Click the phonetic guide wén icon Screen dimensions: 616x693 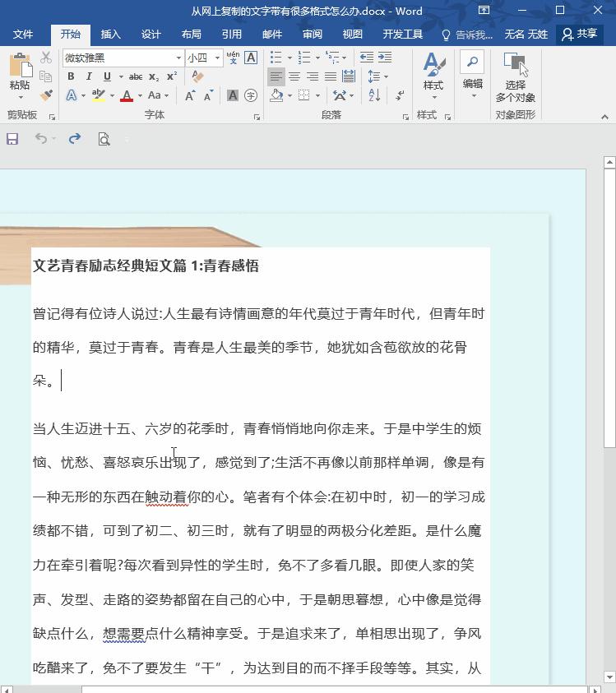pyautogui.click(x=233, y=58)
